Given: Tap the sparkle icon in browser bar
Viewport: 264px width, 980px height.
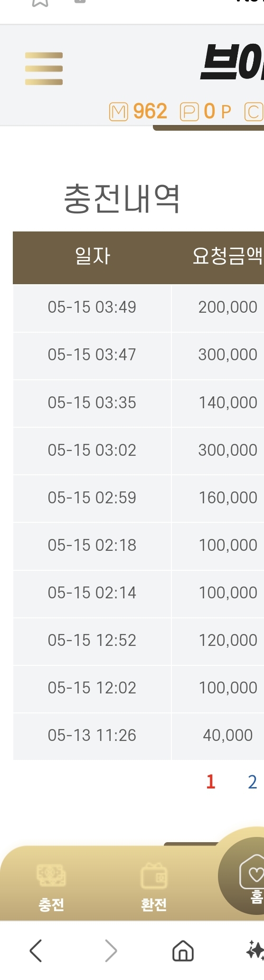Looking at the screenshot, I should (x=255, y=951).
